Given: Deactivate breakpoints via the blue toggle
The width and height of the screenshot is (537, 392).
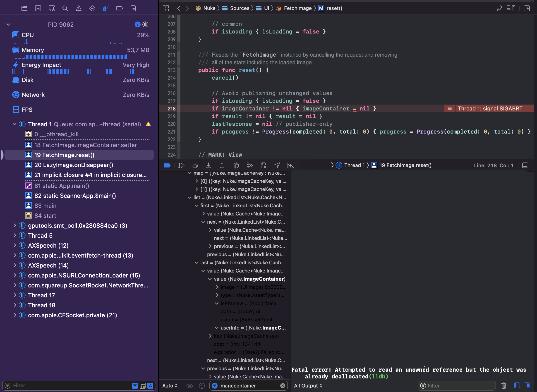Looking at the screenshot, I should click(x=167, y=165).
